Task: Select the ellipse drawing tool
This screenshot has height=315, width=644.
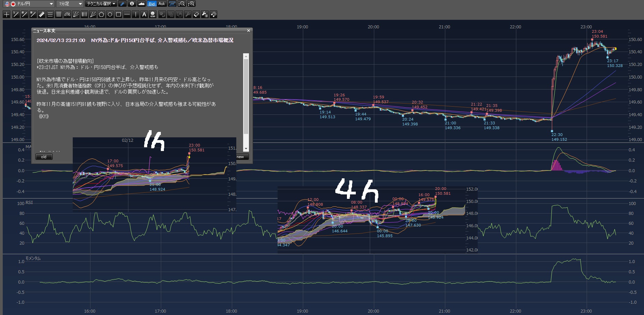Action: 110,14
